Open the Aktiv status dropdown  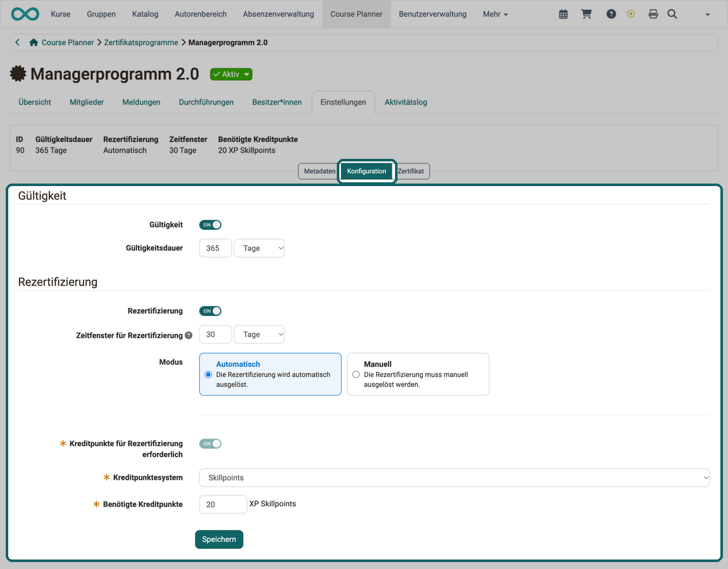coord(231,74)
